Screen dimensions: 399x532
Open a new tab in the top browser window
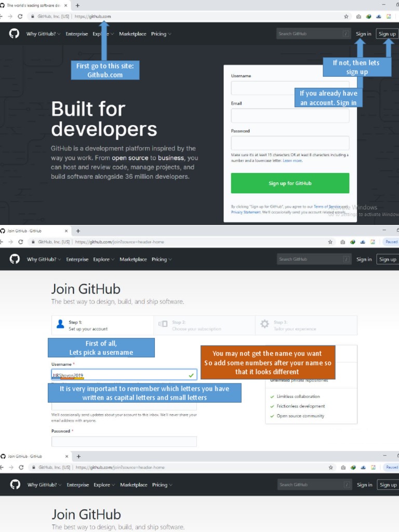(x=77, y=5)
